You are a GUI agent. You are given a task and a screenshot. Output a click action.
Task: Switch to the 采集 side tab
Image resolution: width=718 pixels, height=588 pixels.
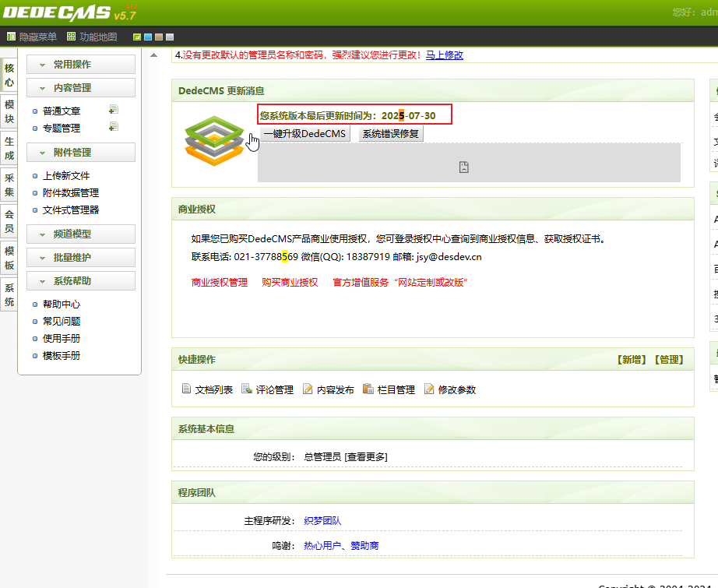9,185
